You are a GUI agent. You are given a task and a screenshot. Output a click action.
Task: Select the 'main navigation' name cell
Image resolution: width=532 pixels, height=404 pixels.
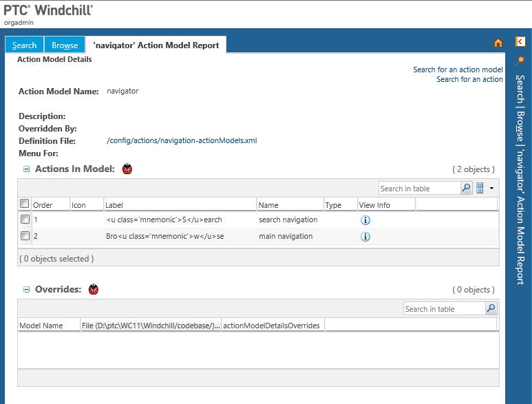coord(286,236)
